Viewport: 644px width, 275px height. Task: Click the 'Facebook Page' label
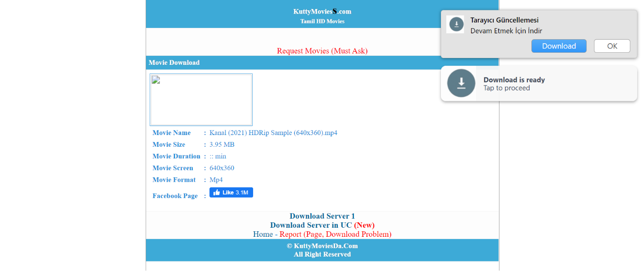coord(175,196)
